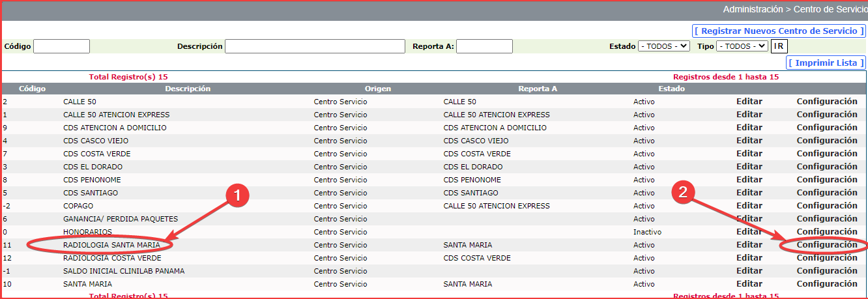Click the Estado column header
The height and width of the screenshot is (299, 868).
click(671, 89)
